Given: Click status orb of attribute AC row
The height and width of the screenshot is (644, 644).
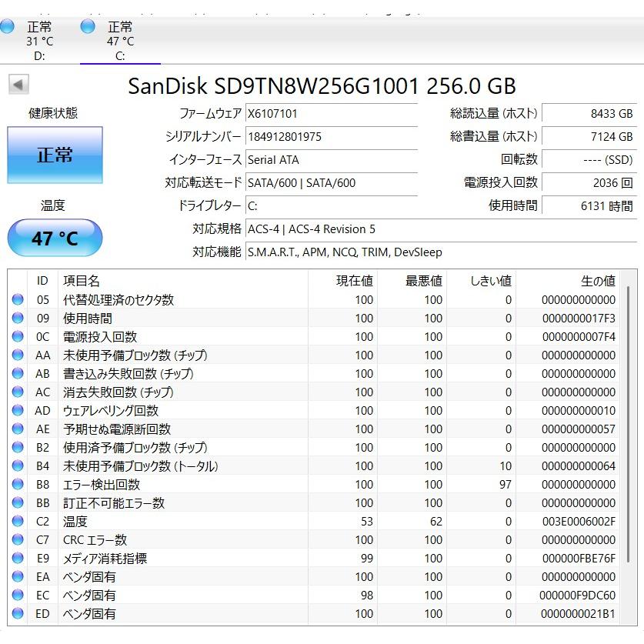Looking at the screenshot, I should [18, 392].
